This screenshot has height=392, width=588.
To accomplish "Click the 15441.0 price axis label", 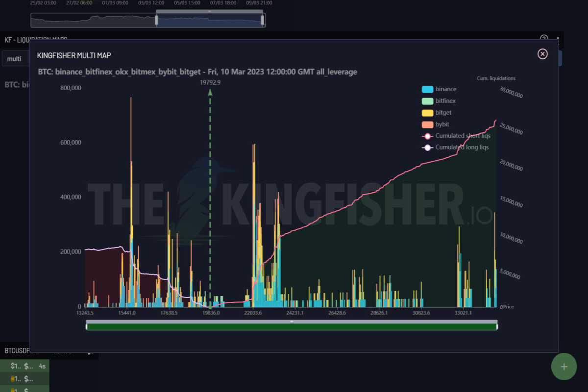I will pos(127,313).
